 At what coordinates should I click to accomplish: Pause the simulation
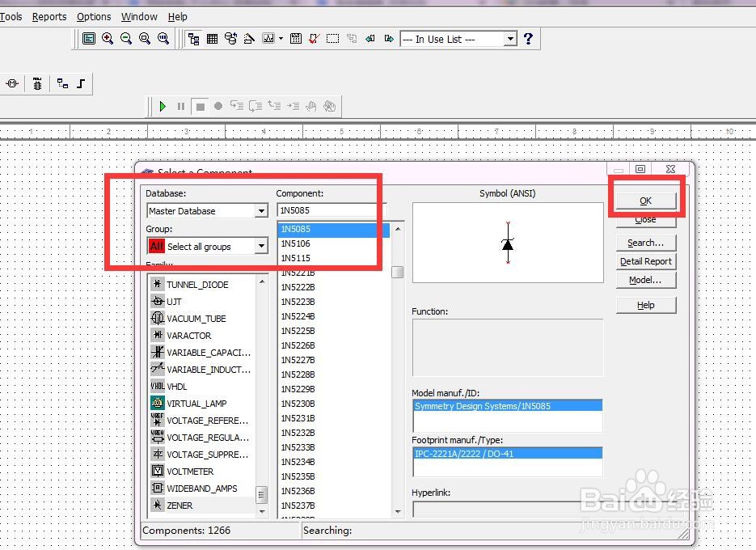(181, 106)
